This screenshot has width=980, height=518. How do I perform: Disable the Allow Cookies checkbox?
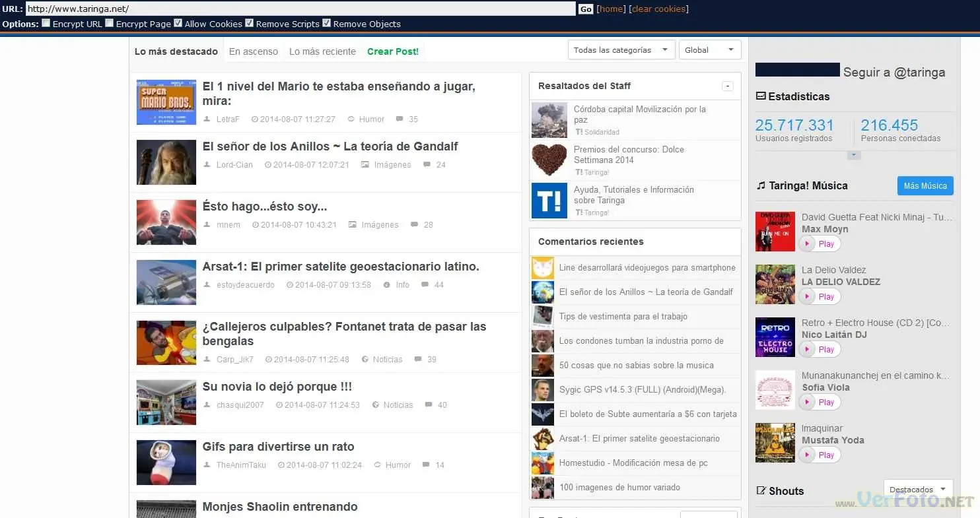click(x=178, y=23)
